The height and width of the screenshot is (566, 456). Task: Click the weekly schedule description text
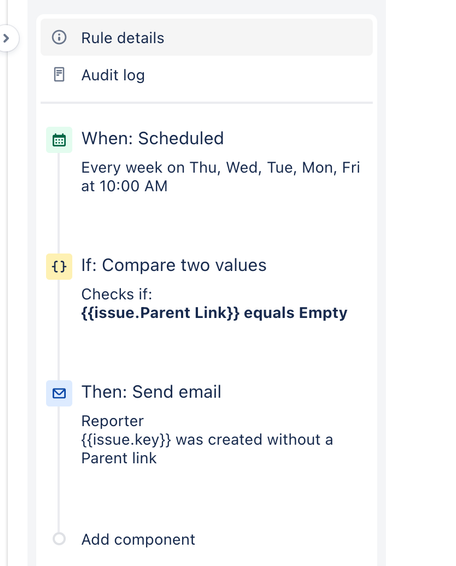coord(221,177)
